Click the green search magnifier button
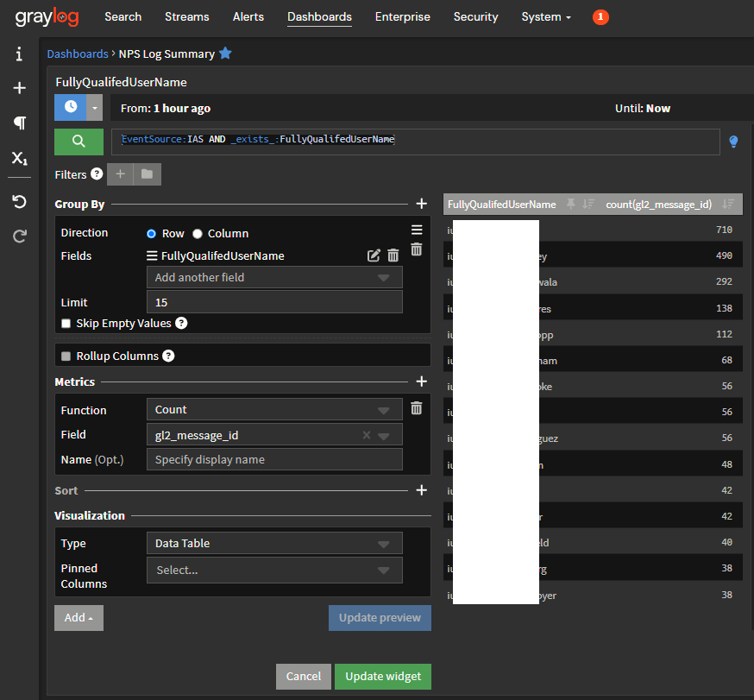 coord(79,142)
